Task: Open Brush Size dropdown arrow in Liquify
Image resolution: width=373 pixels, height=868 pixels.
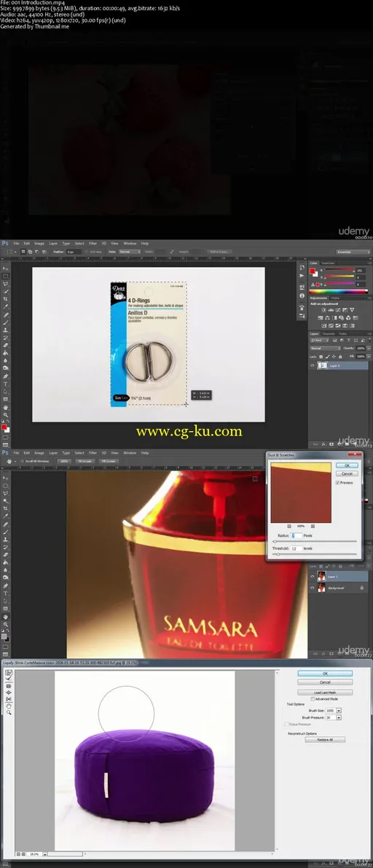Action: pyautogui.click(x=339, y=711)
